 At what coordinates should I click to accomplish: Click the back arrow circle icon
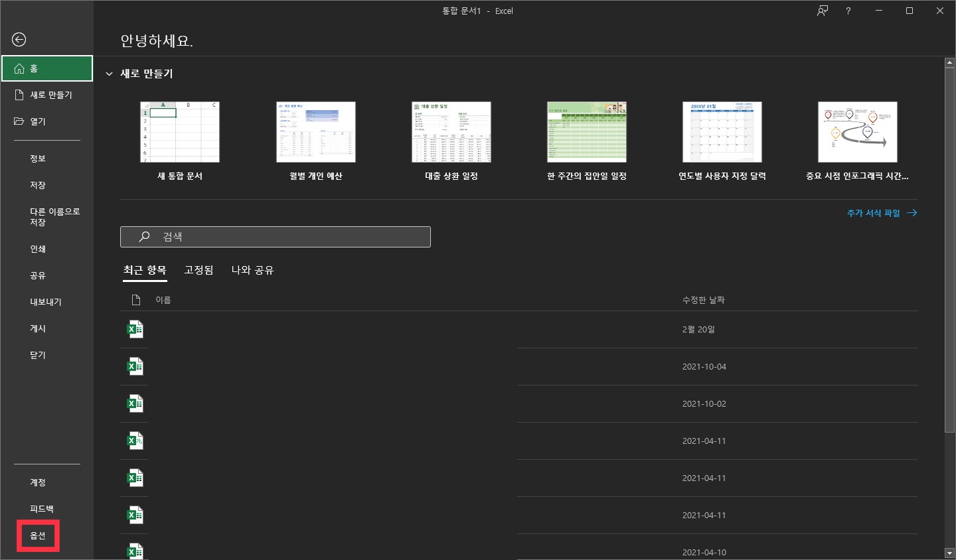19,40
